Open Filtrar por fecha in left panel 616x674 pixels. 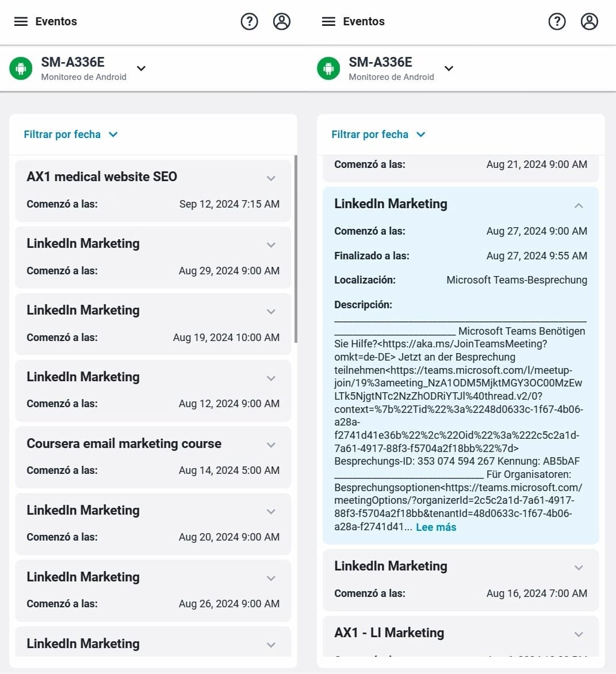click(x=71, y=135)
